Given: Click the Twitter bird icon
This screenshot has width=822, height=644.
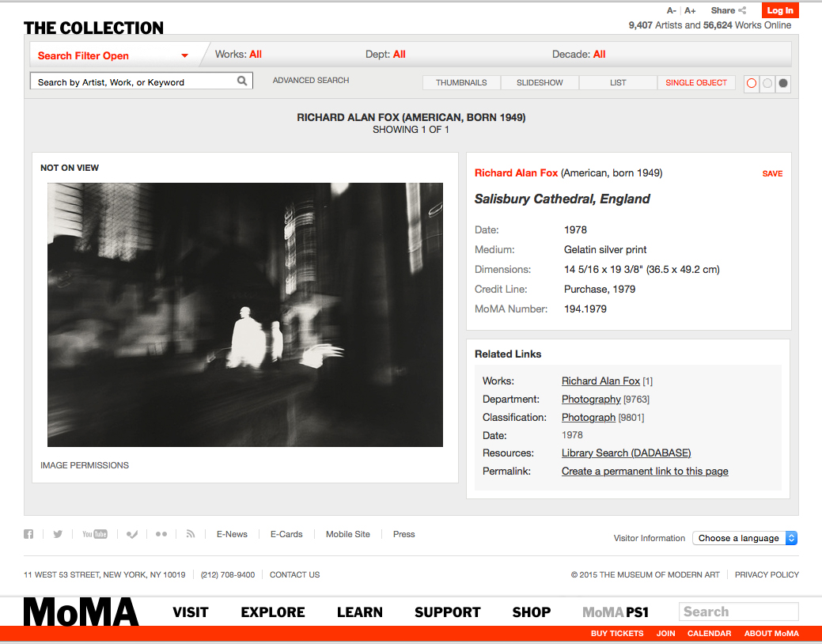Looking at the screenshot, I should click(x=58, y=534).
